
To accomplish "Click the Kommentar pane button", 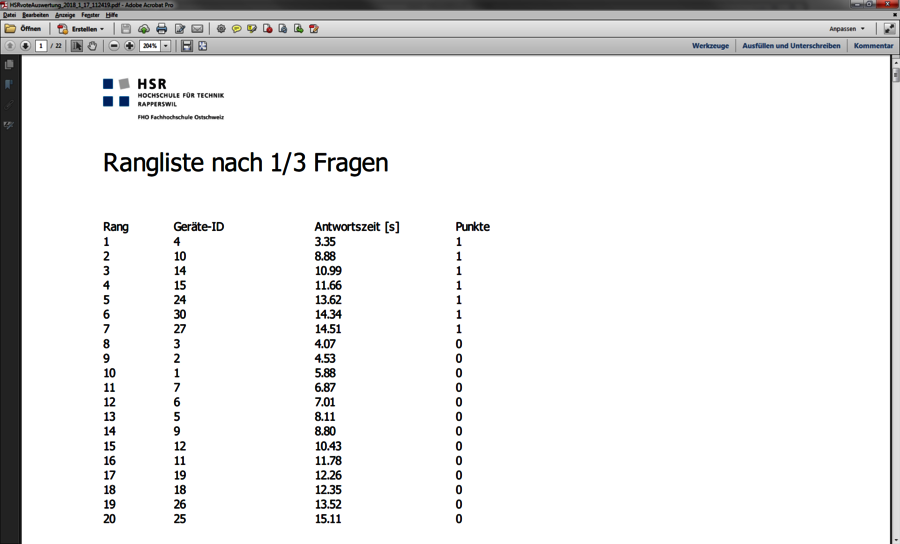I will point(873,46).
